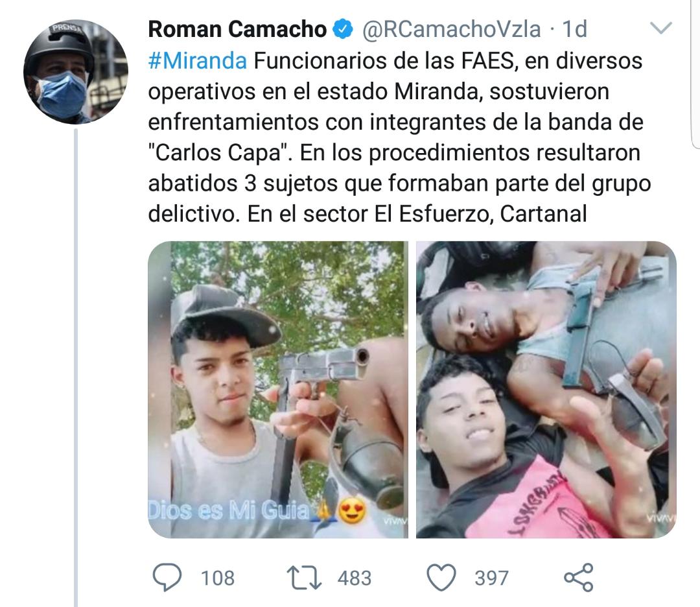This screenshot has height=607, width=700.
Task: Retweet this post with the arrows icon
Action: [303, 578]
